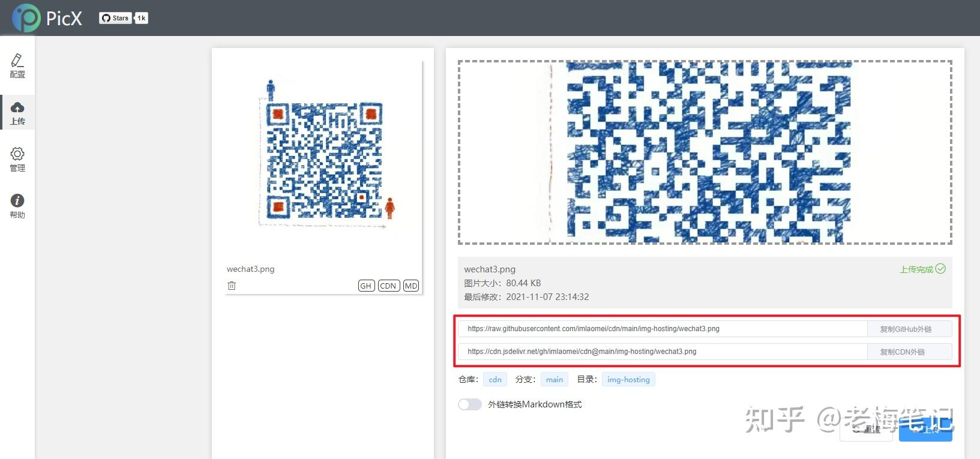Open the GitHub Stars badge
The image size is (980, 459).
115,18
